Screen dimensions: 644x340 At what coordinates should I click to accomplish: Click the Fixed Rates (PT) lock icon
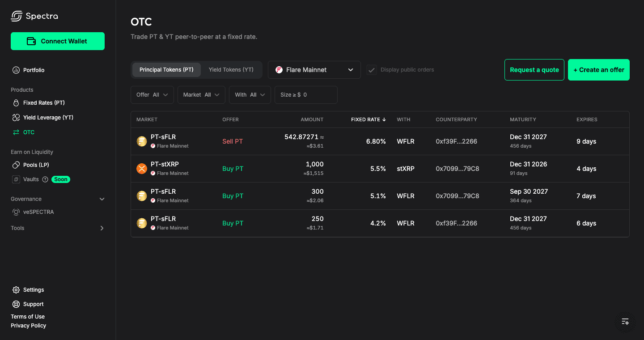pos(16,103)
